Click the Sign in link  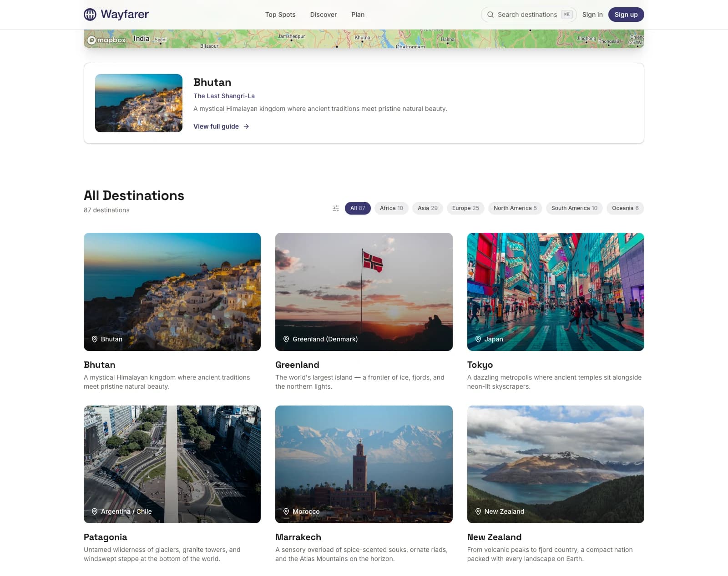pyautogui.click(x=592, y=15)
